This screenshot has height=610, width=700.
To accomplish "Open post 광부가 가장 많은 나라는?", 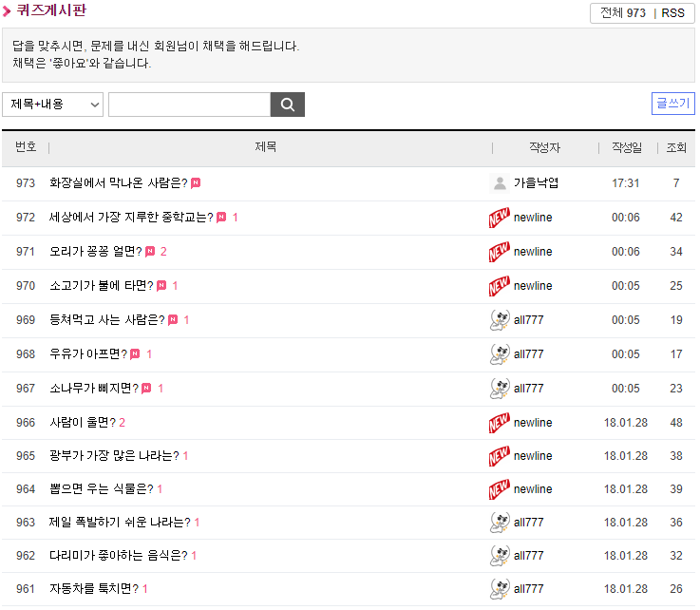I will tap(114, 456).
